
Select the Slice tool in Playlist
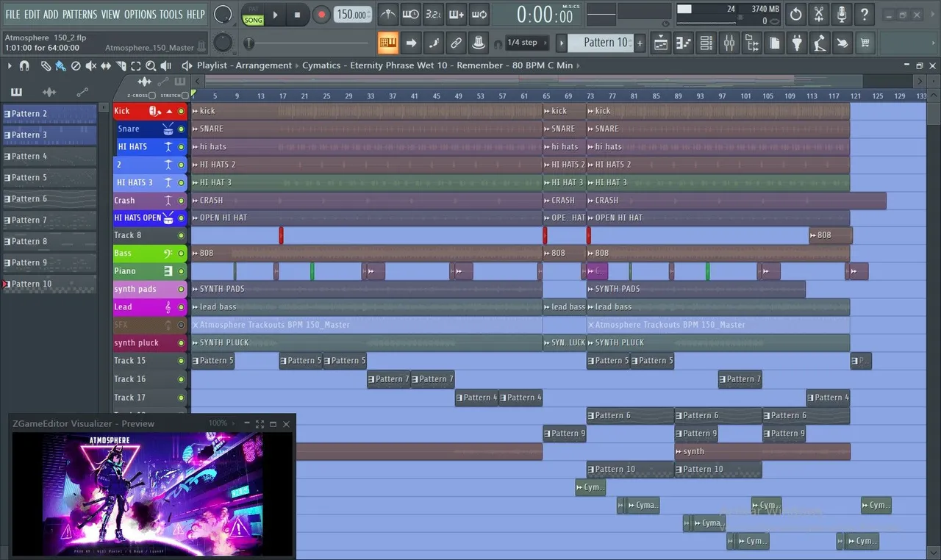(121, 65)
